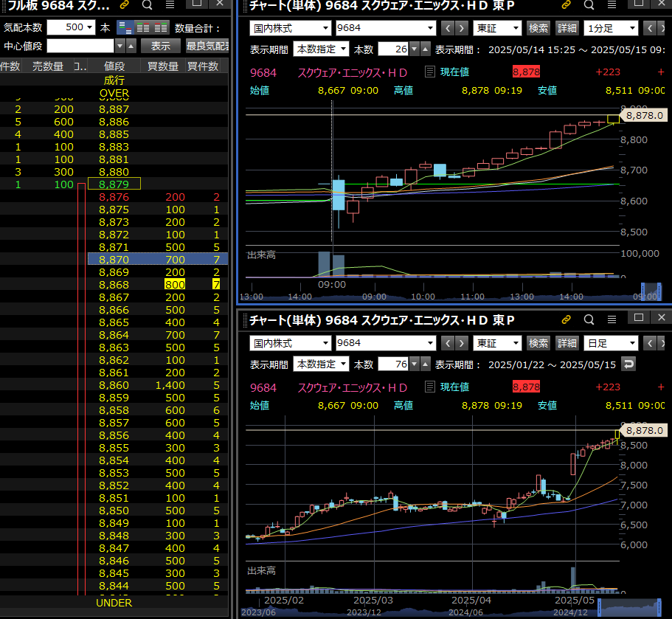Click 検索 button in 日足 chart
This screenshot has width=672, height=619.
538,343
